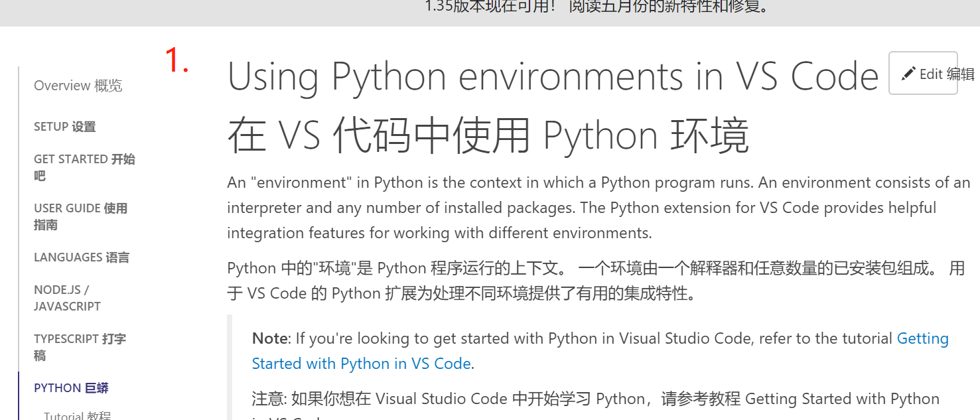This screenshot has height=420, width=980.
Task: Open the Overview 概览 page
Action: coord(78,85)
